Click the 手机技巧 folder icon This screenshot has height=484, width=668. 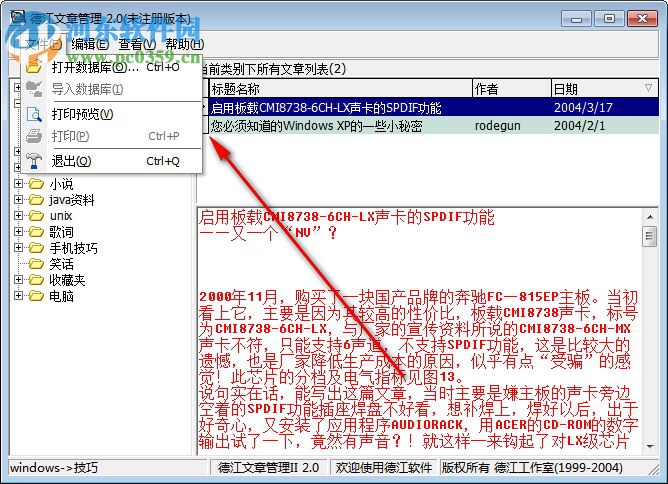click(36, 248)
